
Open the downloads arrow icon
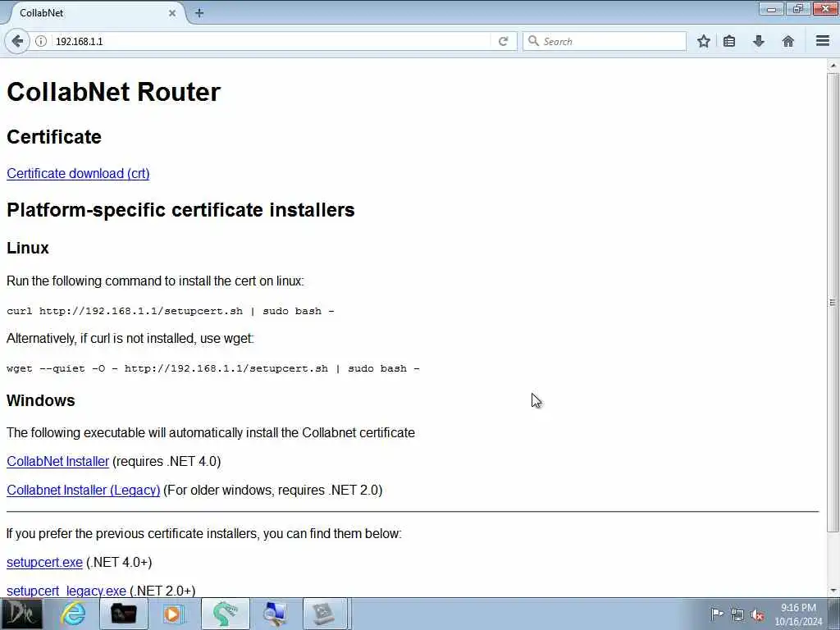pos(759,41)
